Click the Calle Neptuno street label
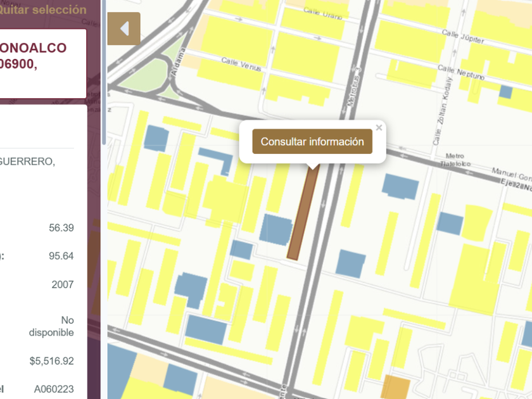Viewport: 532px width, 399px height. (x=461, y=73)
